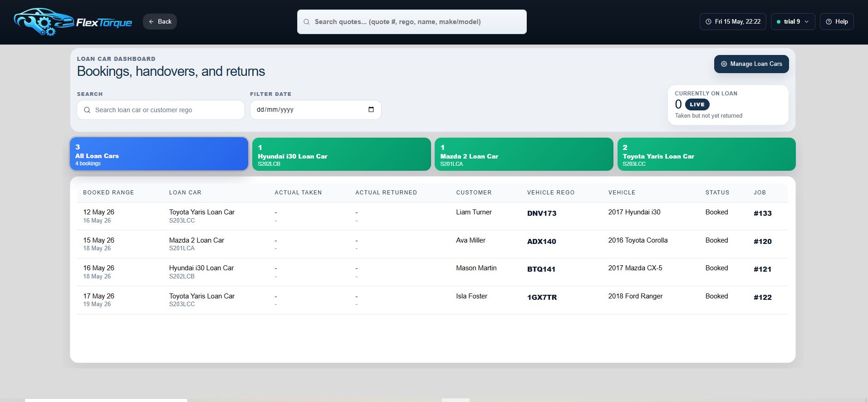Open the calendar picker icon in Filter Date
The width and height of the screenshot is (868, 402).
[371, 109]
